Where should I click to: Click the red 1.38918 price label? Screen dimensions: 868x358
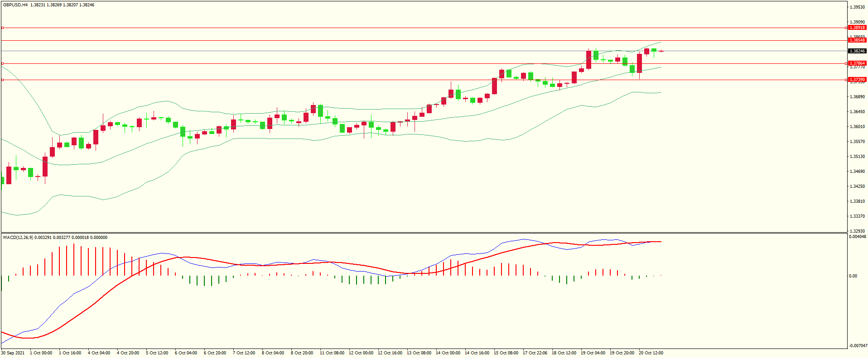(x=857, y=28)
